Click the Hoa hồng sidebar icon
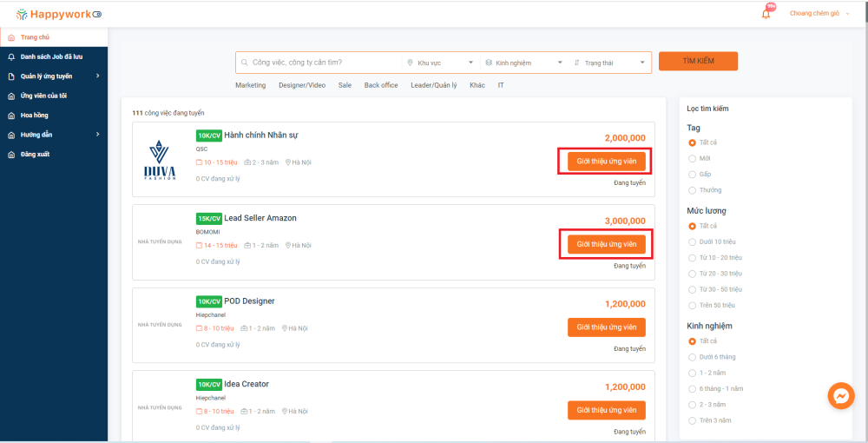 pos(11,116)
